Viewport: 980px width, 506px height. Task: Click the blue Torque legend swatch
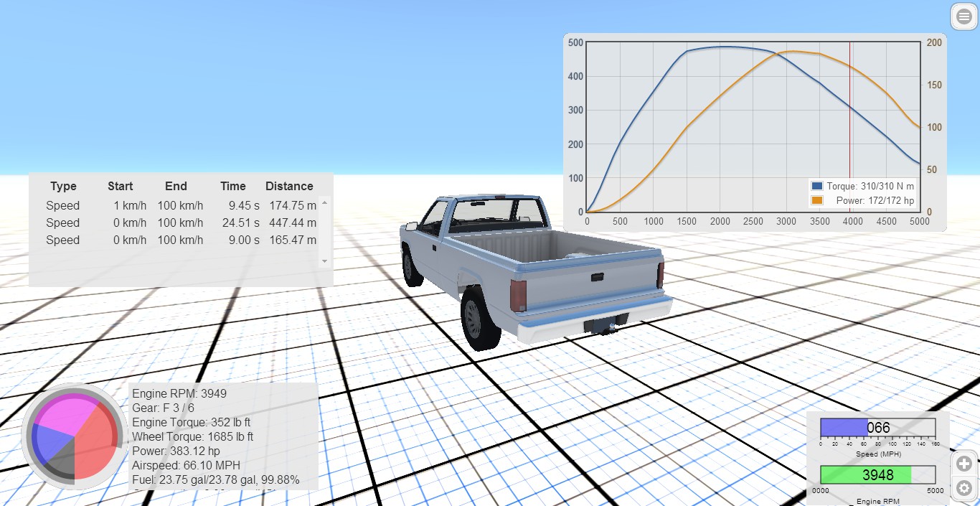[x=817, y=186]
